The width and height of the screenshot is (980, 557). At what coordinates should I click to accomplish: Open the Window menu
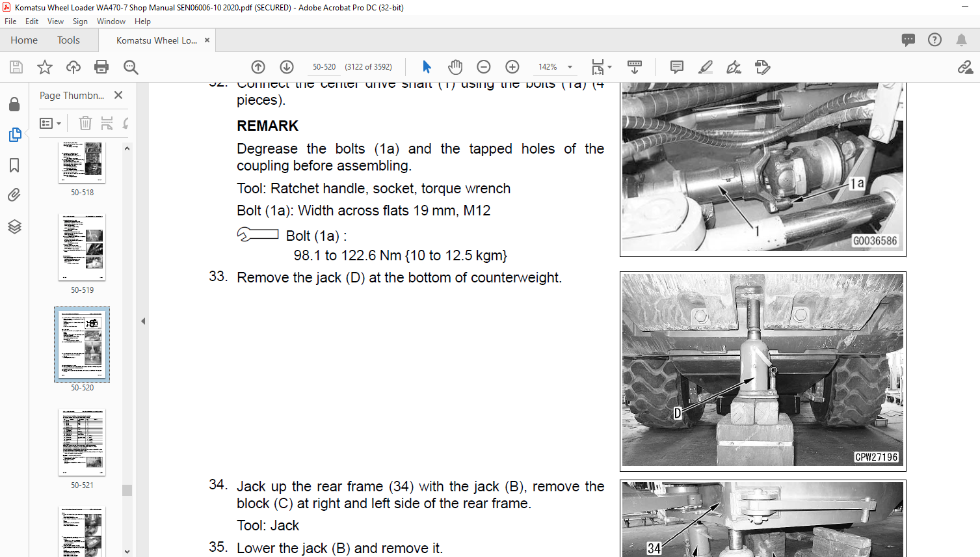pyautogui.click(x=111, y=21)
